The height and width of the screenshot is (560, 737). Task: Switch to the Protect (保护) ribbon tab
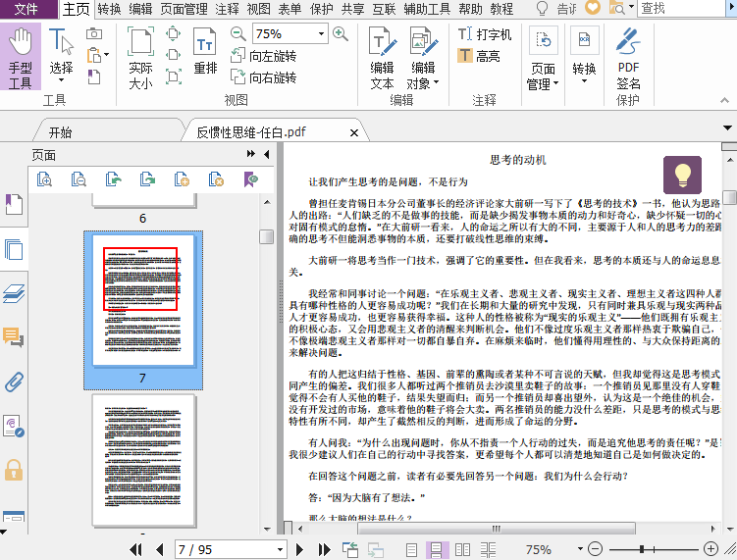click(x=322, y=9)
